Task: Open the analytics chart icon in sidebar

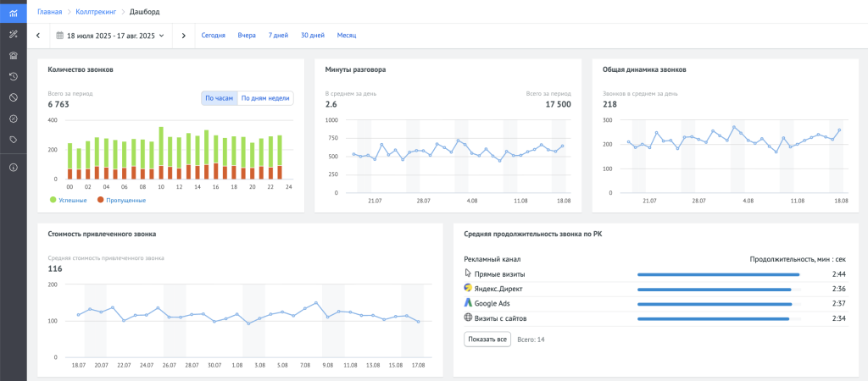Action: 13,13
